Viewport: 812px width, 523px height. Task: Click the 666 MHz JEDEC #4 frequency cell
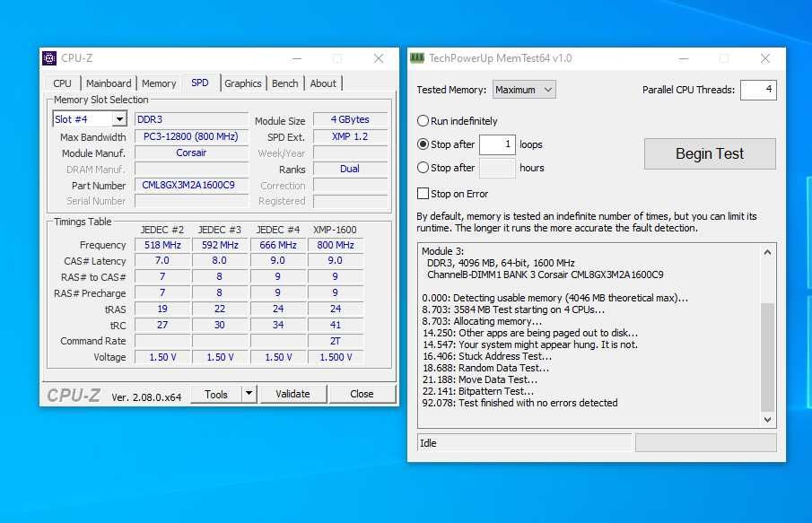pos(278,245)
